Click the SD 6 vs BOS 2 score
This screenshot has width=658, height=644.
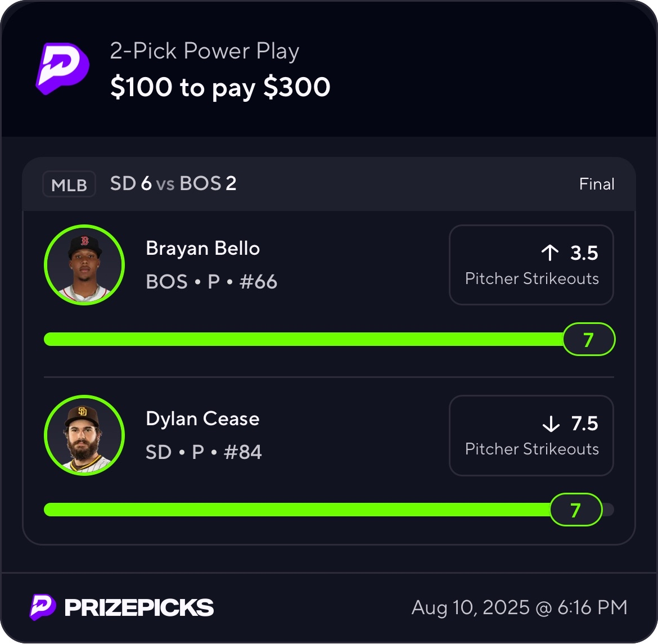(x=173, y=184)
